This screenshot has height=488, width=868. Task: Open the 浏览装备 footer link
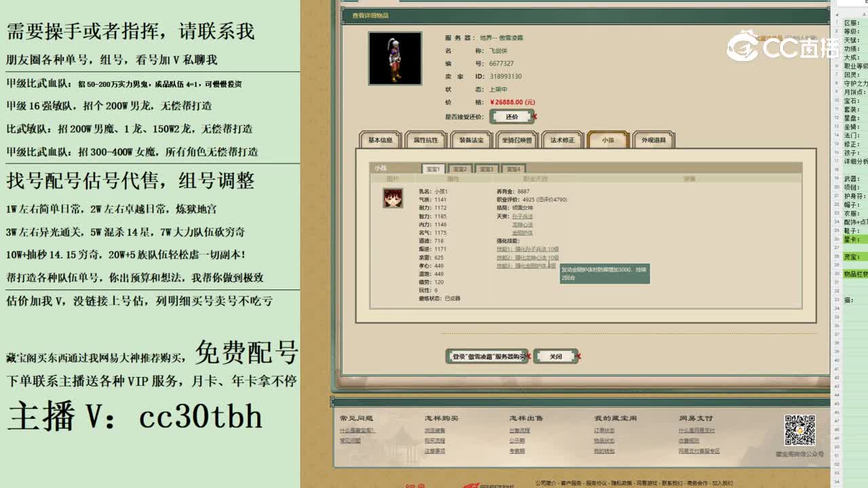tap(435, 430)
